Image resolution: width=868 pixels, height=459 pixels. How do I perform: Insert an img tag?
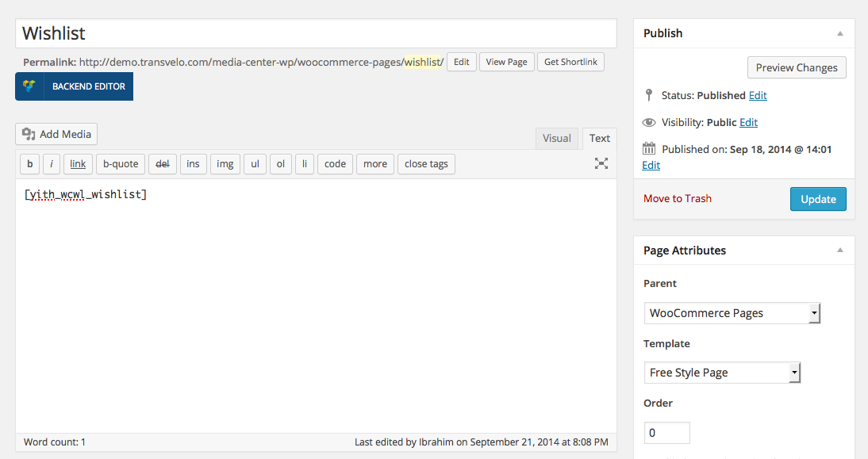[225, 163]
